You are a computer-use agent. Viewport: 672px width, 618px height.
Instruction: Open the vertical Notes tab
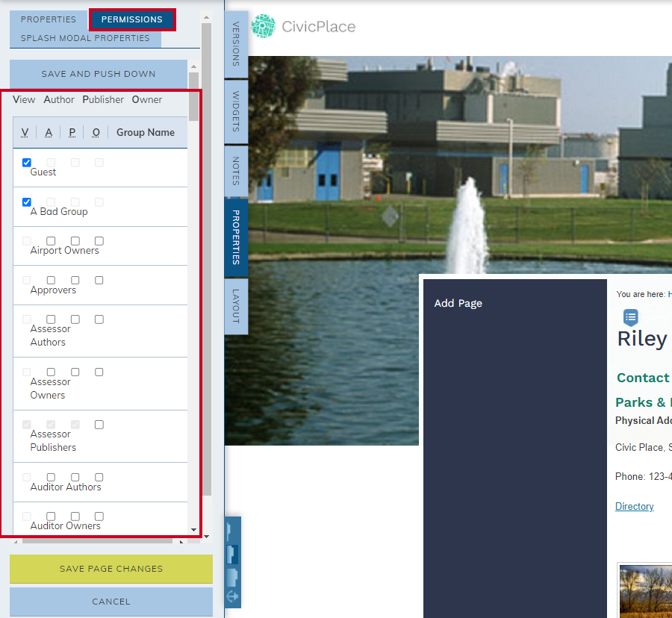(236, 171)
